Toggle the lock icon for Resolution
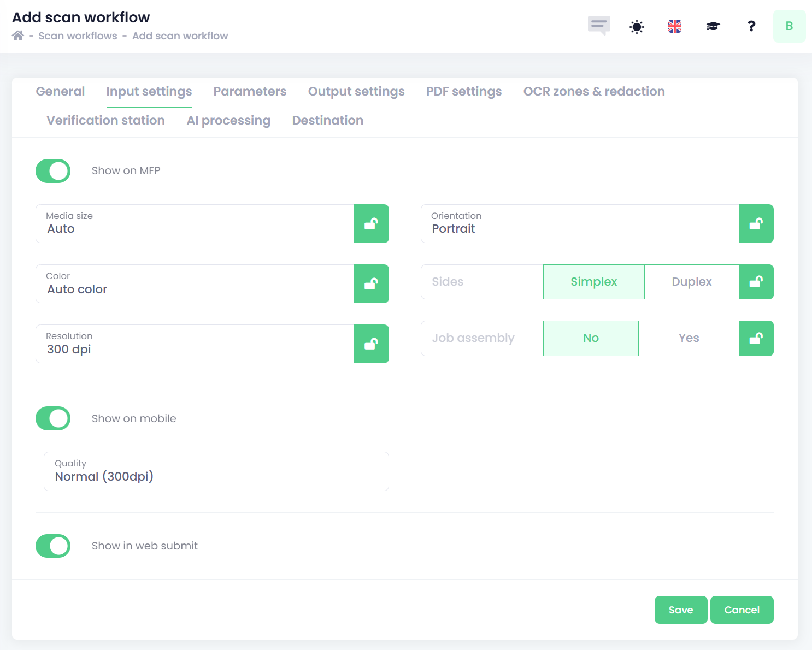Viewport: 812px width, 650px height. pyautogui.click(x=371, y=344)
